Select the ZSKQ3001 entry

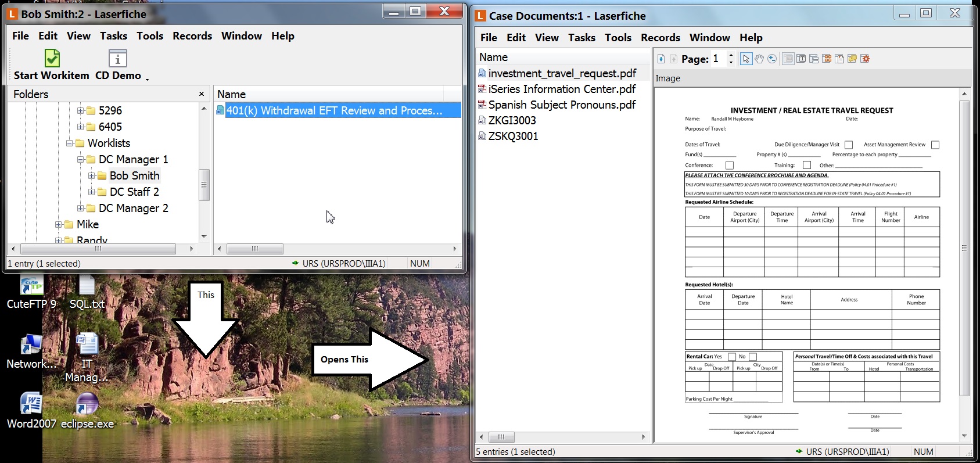513,136
